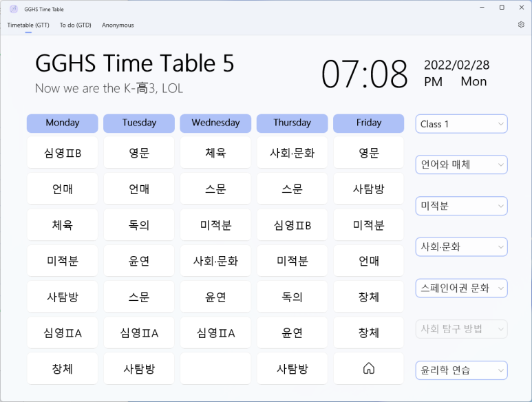532x402 pixels.
Task: Click Wednesday's first period 체육 cell
Action: pos(215,153)
